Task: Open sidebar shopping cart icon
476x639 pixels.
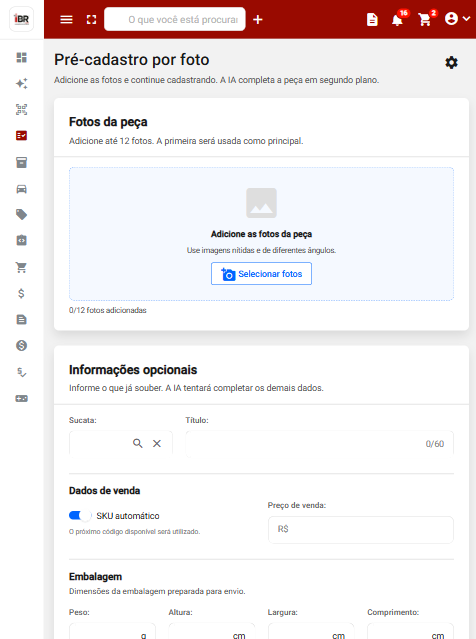Action: (x=22, y=267)
